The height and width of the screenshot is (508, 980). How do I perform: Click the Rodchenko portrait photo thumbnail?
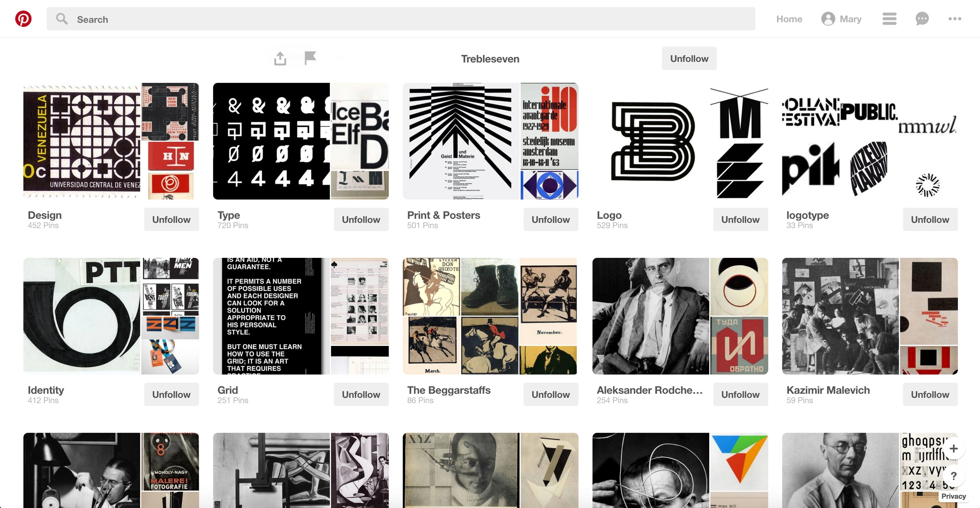click(x=650, y=316)
